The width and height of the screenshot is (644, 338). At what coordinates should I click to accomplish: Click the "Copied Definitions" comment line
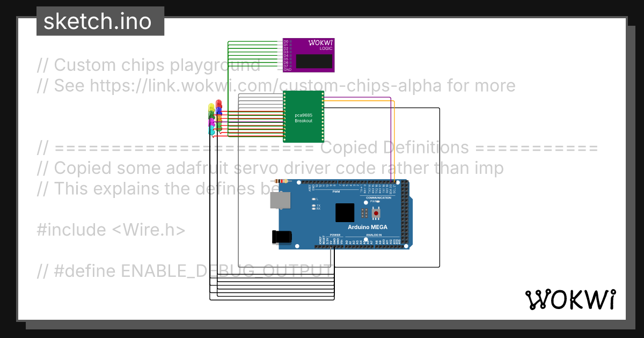(x=394, y=148)
